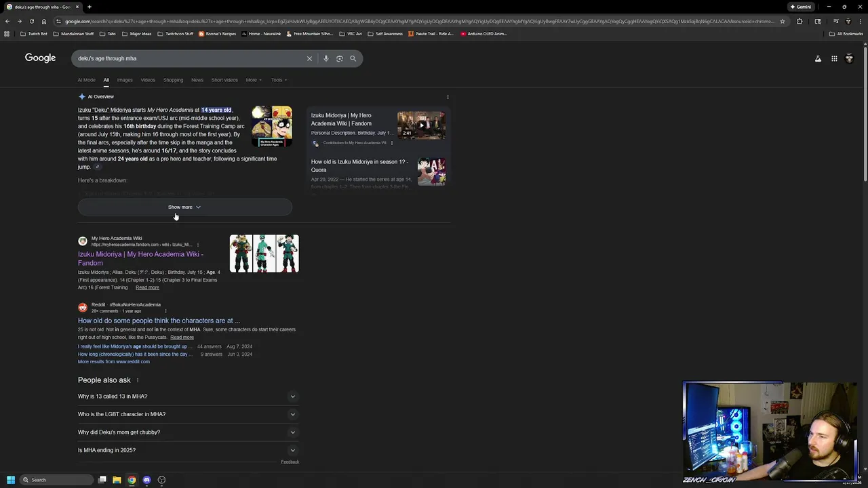
Task: Start voice search with the microphone icon
Action: [326, 58]
